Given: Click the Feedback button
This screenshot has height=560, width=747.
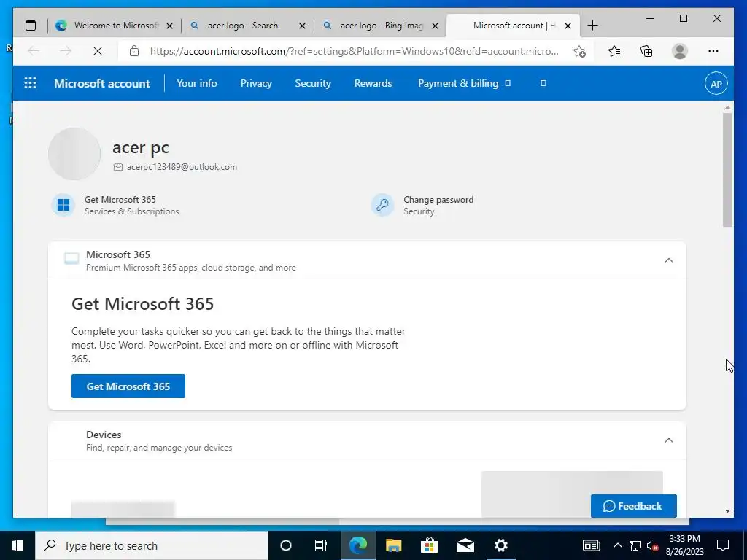Looking at the screenshot, I should point(634,506).
